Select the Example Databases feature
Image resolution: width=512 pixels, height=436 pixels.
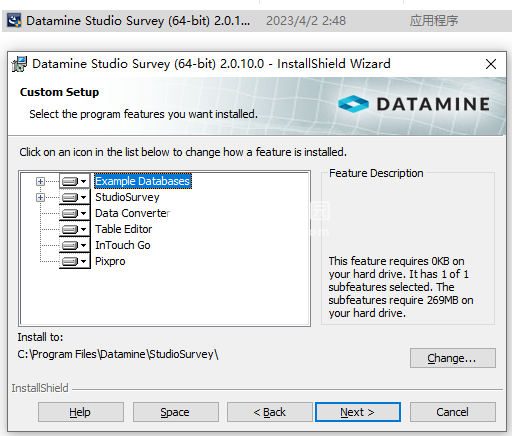tap(143, 181)
